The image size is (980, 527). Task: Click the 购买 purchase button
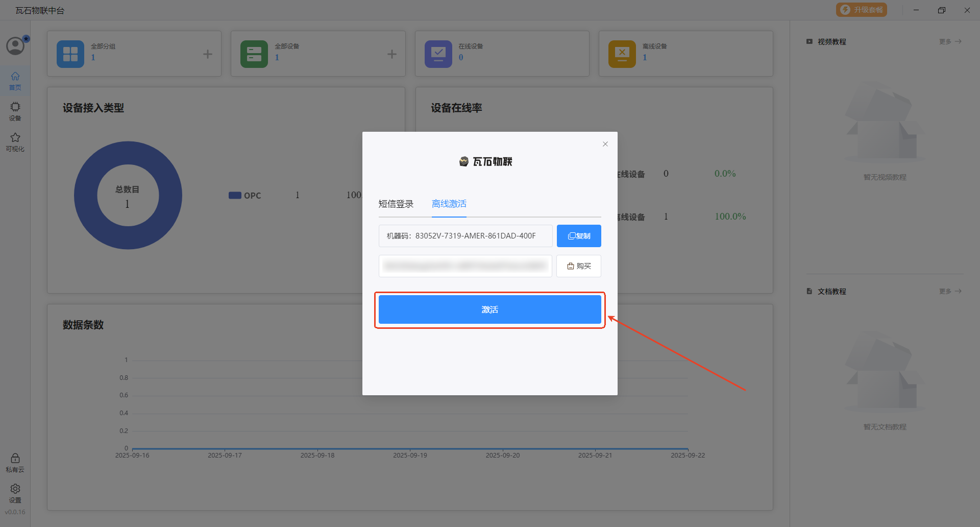pos(579,266)
